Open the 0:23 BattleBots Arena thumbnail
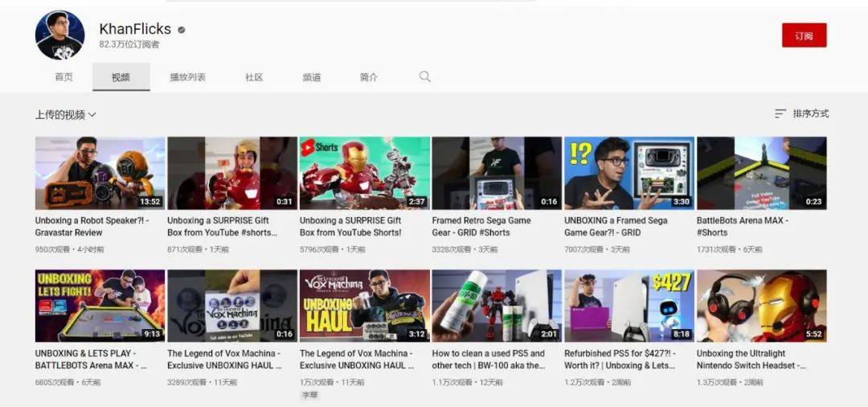Image resolution: width=868 pixels, height=407 pixels. 761,173
